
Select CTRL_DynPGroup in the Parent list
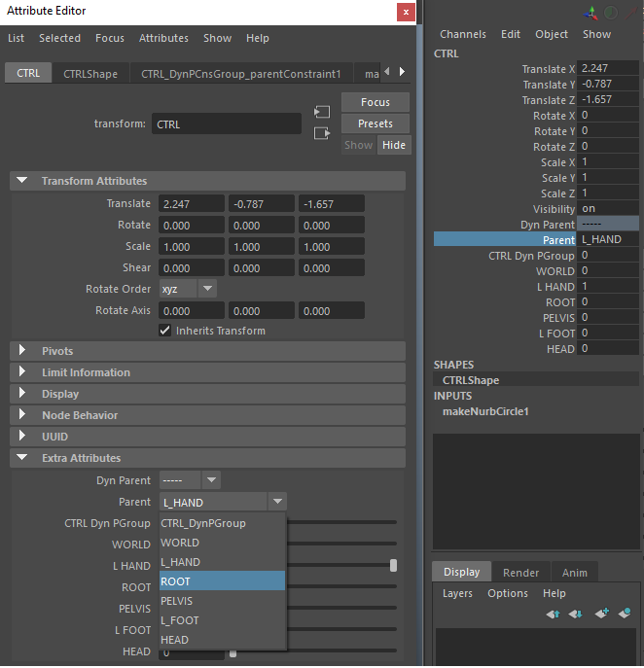(222, 523)
